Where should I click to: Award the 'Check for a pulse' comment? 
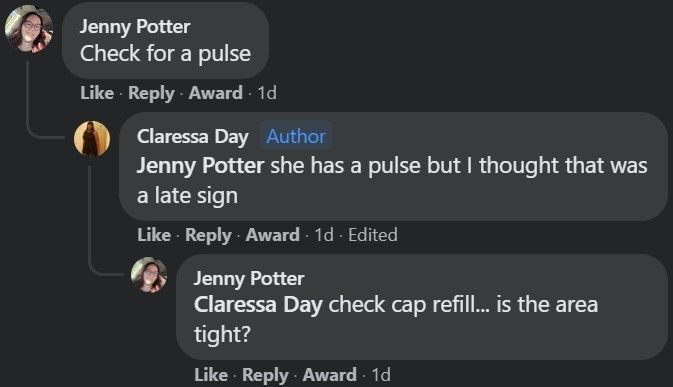tap(215, 93)
